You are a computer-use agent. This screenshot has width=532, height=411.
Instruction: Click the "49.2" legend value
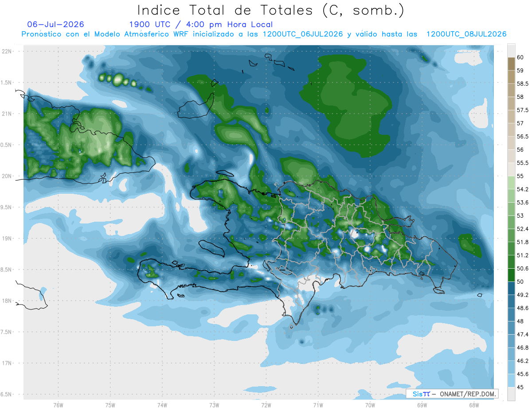point(522,295)
